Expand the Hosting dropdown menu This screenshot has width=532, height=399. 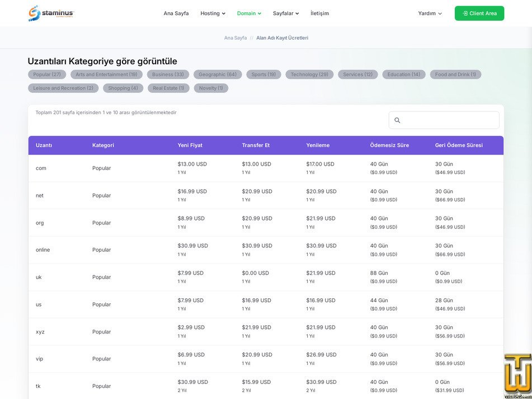(x=213, y=13)
